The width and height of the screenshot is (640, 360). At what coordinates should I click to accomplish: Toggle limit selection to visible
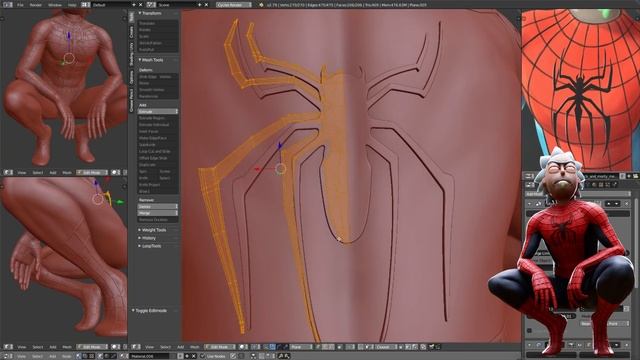[x=339, y=347]
